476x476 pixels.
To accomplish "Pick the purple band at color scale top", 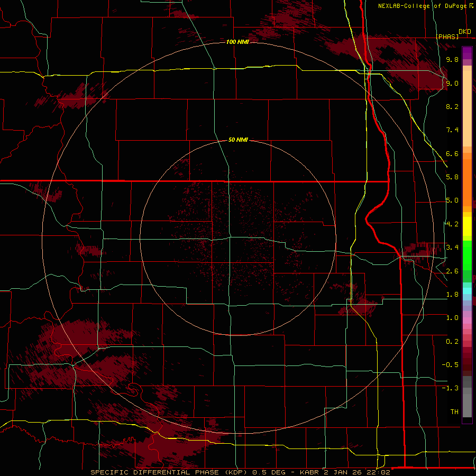I will [x=467, y=53].
